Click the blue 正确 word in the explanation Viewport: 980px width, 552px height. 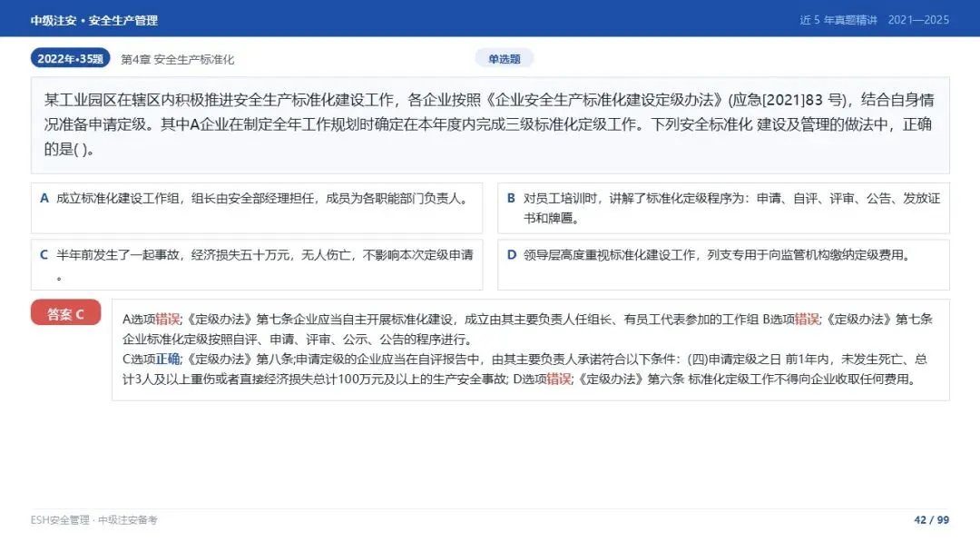pyautogui.click(x=168, y=359)
